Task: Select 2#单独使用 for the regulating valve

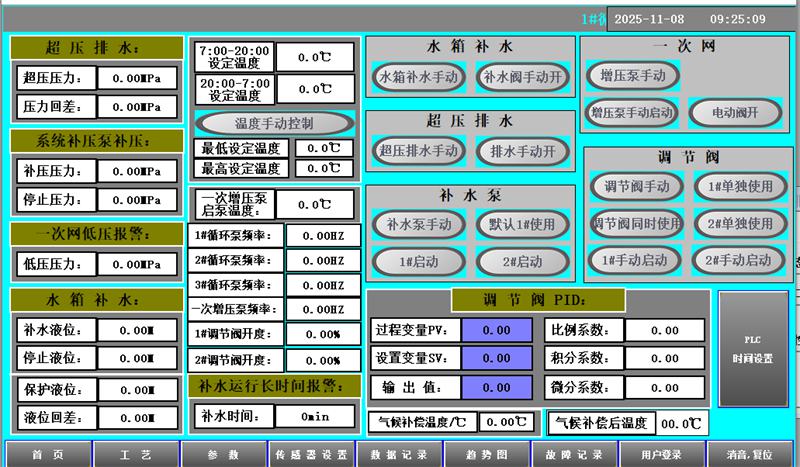Action: (x=734, y=223)
